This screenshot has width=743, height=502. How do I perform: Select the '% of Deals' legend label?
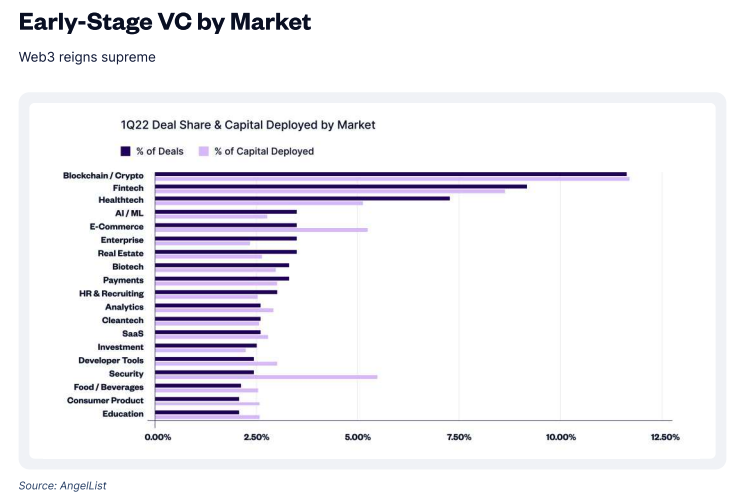(160, 151)
